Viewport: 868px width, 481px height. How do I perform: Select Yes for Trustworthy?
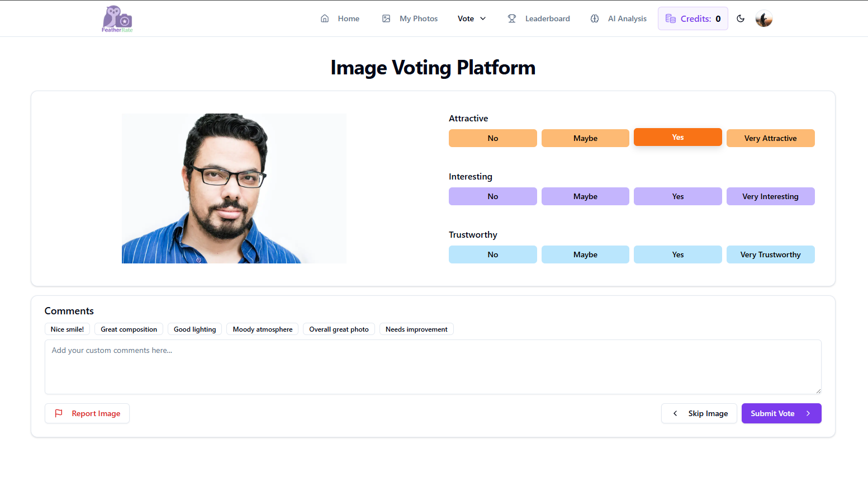678,254
